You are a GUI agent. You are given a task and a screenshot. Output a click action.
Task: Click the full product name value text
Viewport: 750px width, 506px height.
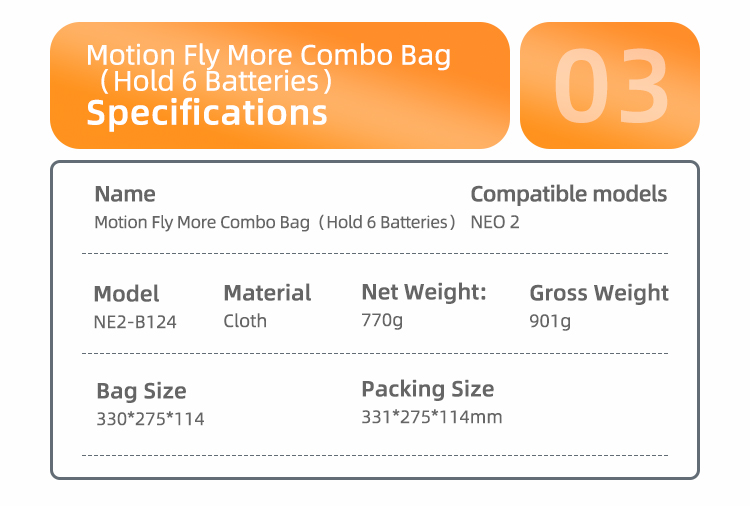(275, 222)
